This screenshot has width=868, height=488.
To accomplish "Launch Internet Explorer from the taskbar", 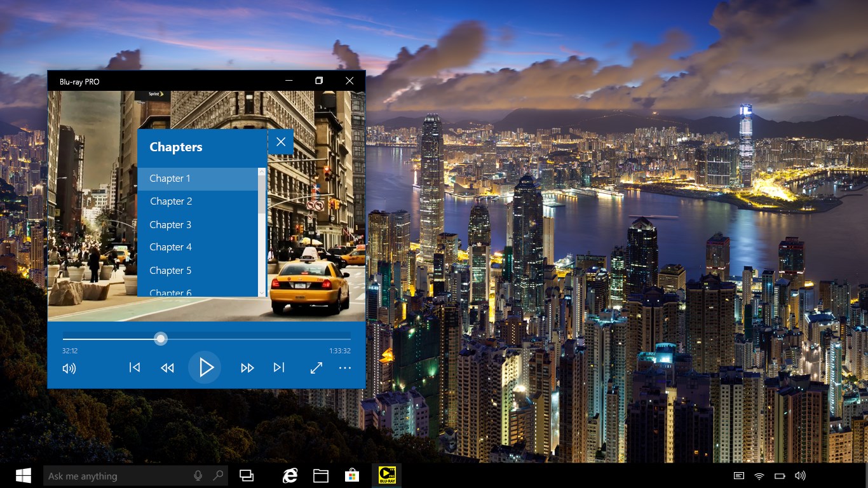I will (x=290, y=475).
